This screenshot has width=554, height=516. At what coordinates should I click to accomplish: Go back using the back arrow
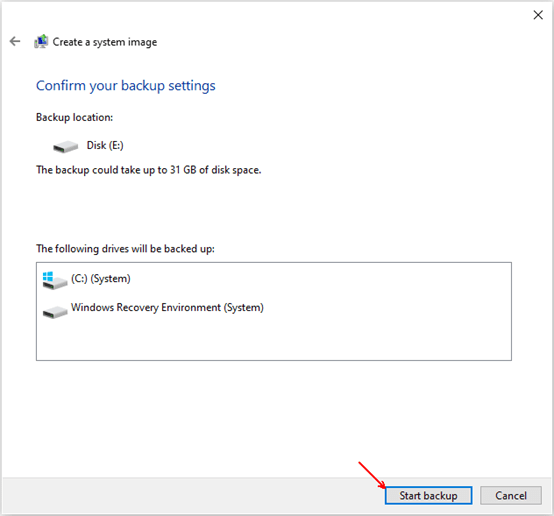coord(15,41)
